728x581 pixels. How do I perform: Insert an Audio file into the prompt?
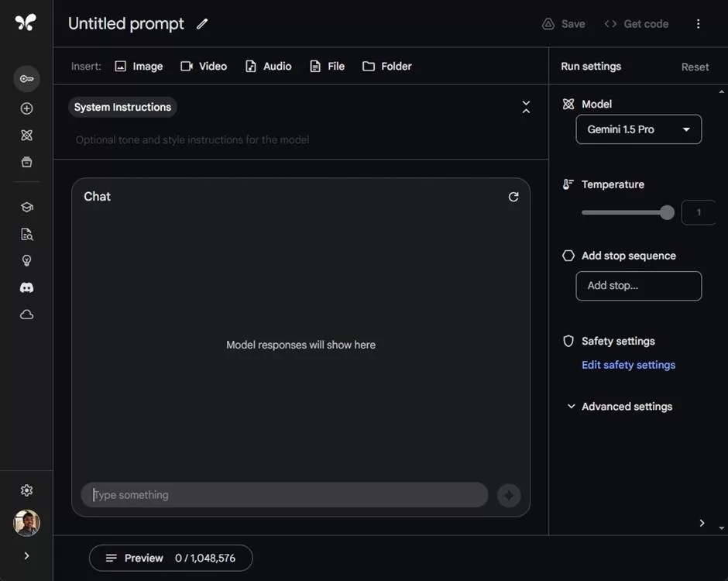[268, 67]
